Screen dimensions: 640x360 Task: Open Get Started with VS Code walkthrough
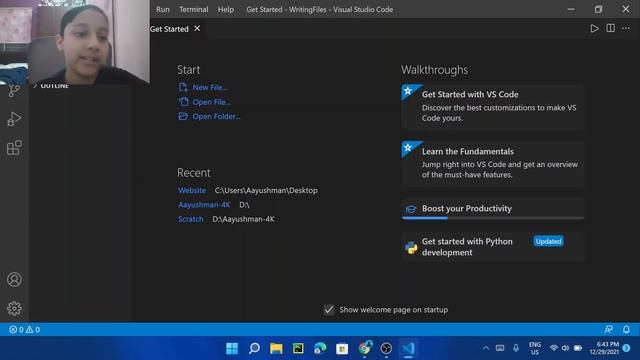pyautogui.click(x=493, y=107)
